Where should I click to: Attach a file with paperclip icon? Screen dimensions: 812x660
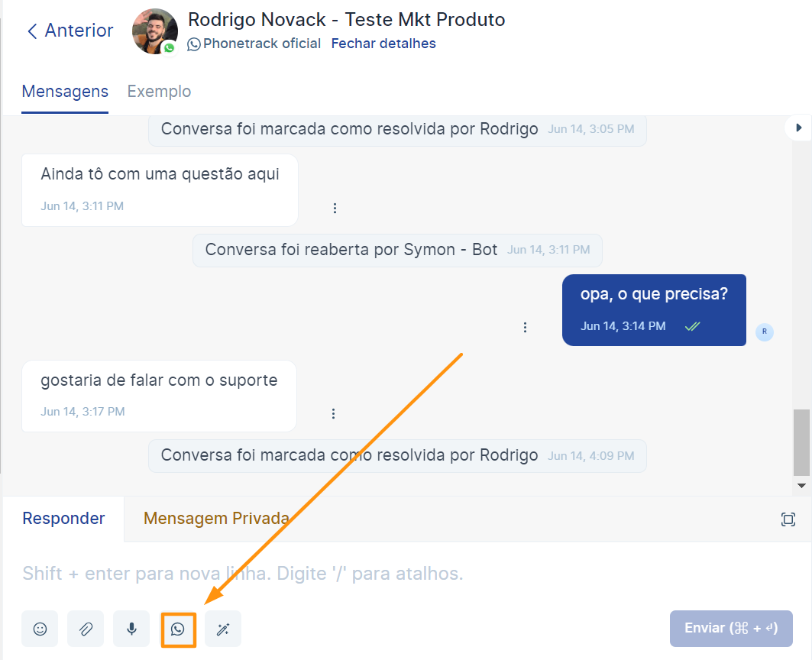pyautogui.click(x=86, y=629)
